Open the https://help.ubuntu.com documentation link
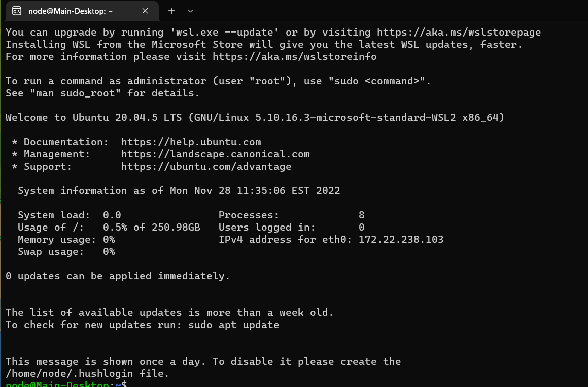The width and height of the screenshot is (588, 387). click(x=191, y=142)
